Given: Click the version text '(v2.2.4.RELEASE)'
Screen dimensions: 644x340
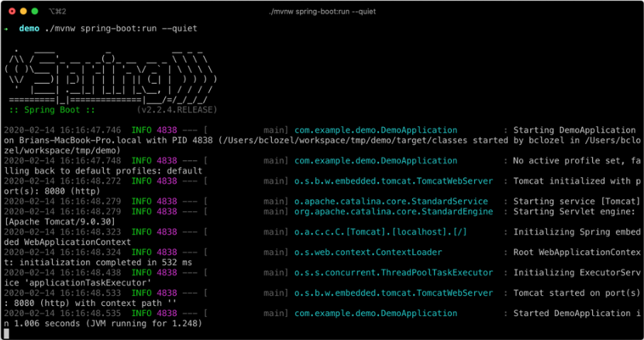Looking at the screenshot, I should click(177, 110).
